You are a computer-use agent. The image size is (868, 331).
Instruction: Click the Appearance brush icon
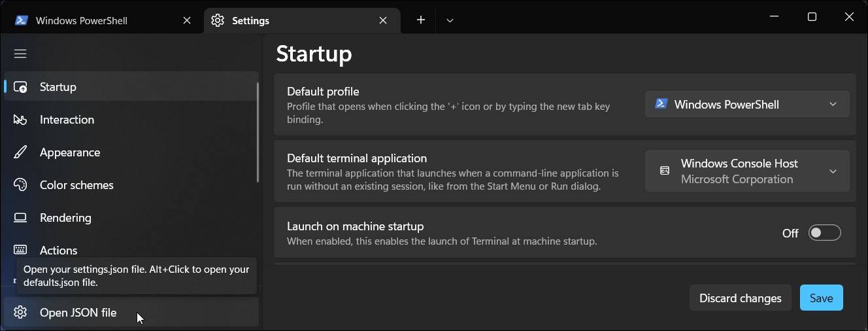coord(20,152)
